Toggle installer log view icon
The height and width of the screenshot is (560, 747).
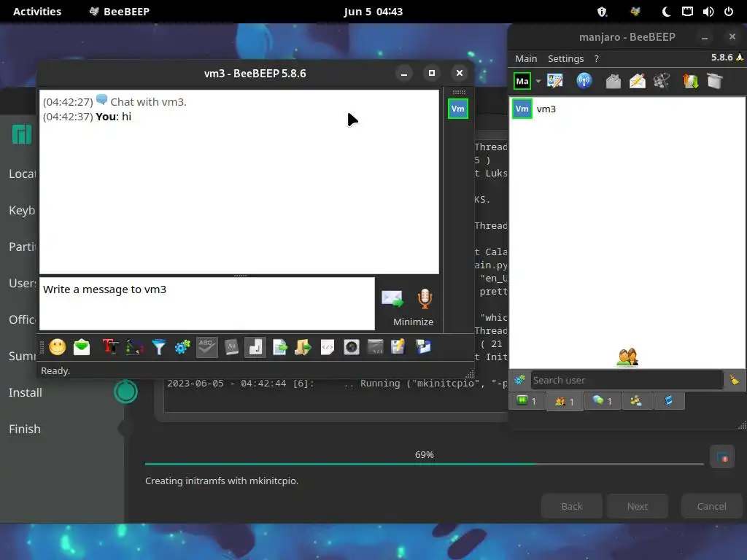(x=722, y=457)
